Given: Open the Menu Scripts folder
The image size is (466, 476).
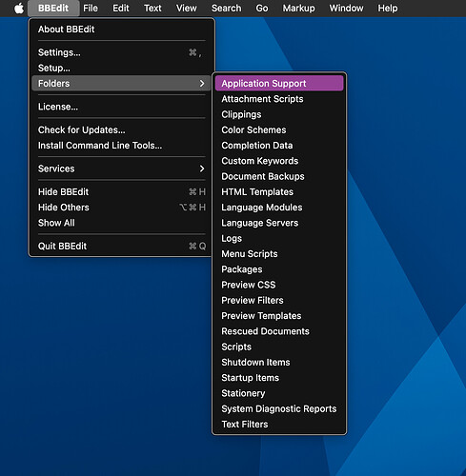Looking at the screenshot, I should [279, 254].
